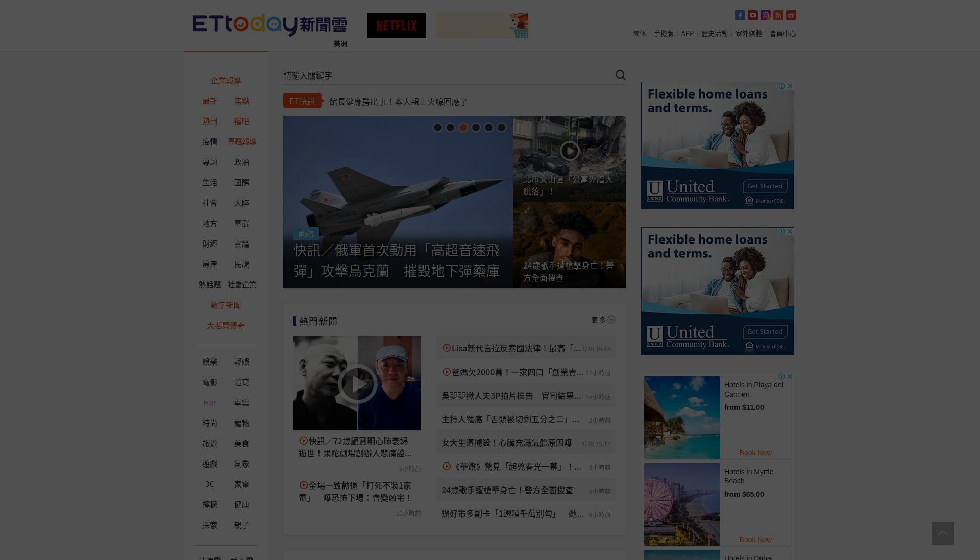Open the 手機版 link
Screen dimensions: 980x560
pos(664,33)
